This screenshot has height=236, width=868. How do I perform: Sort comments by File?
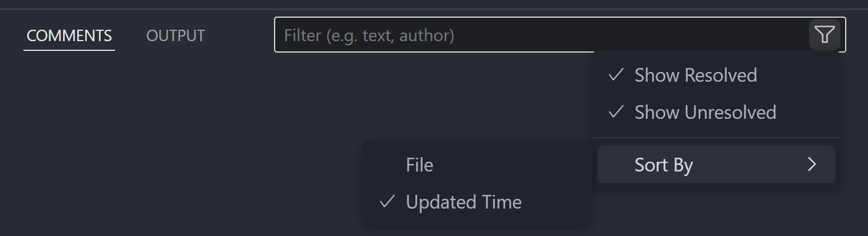[419, 165]
